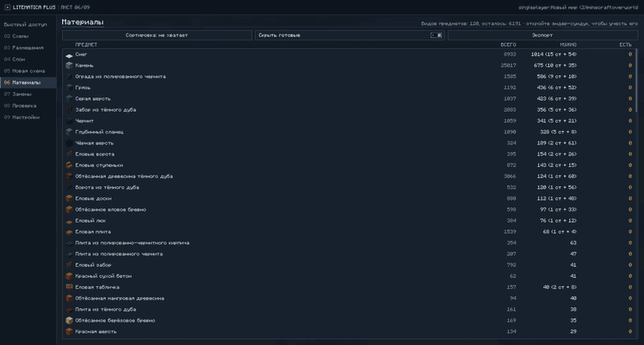Open the 07 Замены page
Screen dimensions: 644x345
28,94
